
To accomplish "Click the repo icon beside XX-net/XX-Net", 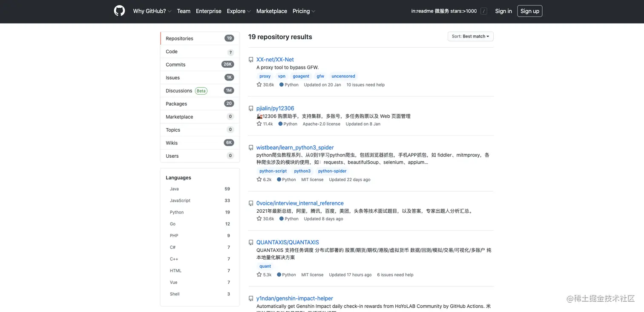I will click(x=251, y=60).
